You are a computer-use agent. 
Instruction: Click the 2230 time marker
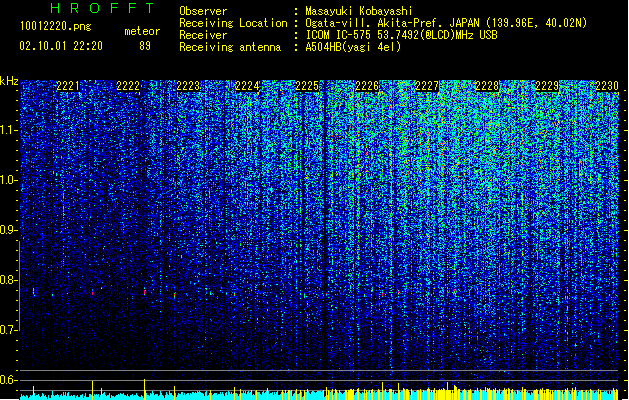click(607, 86)
